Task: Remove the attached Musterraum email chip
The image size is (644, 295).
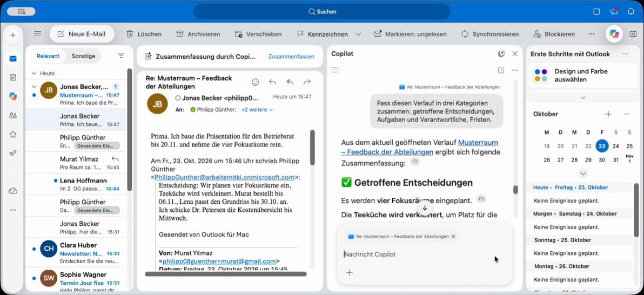Action: (x=453, y=236)
